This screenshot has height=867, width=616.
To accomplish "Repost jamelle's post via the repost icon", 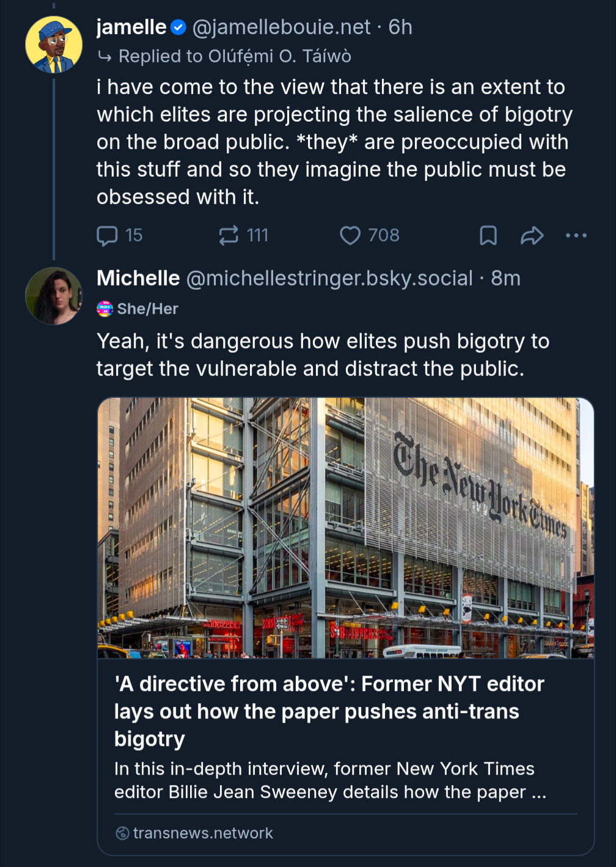I will tap(229, 235).
